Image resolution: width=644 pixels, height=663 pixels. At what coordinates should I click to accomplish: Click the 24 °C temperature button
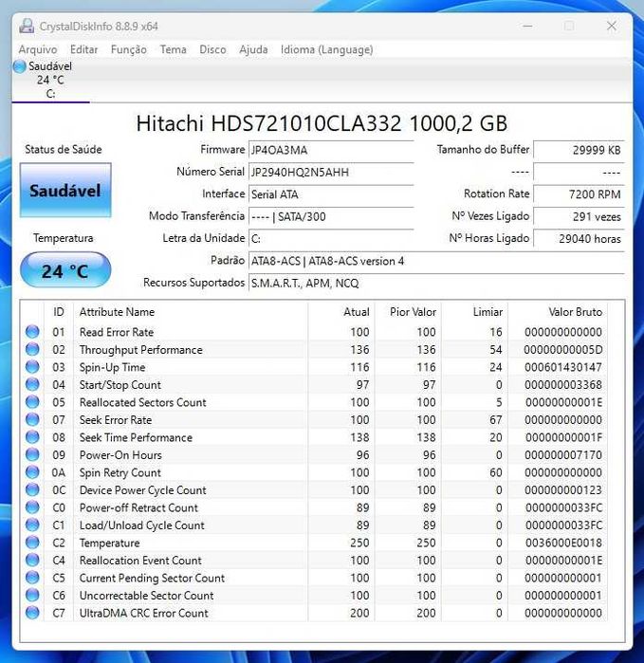[x=65, y=270]
